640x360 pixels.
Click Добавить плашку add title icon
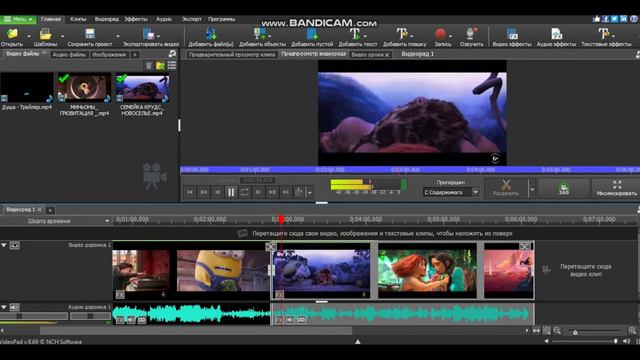402,34
